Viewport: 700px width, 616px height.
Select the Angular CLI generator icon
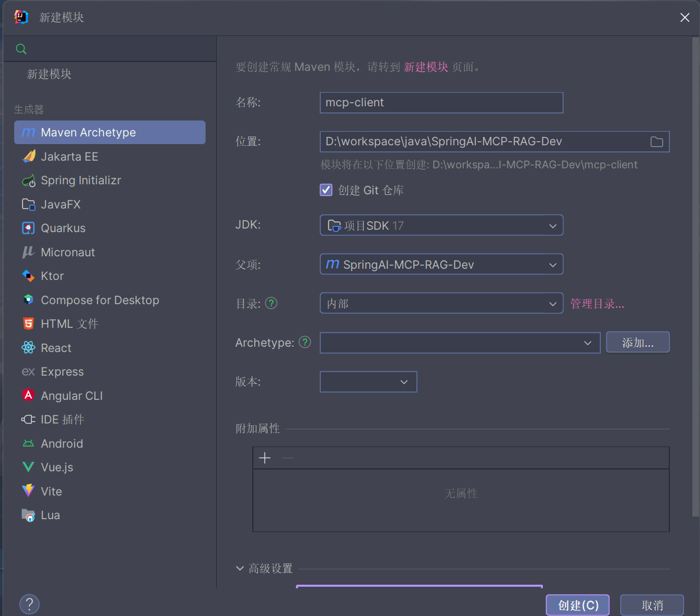[x=28, y=396]
